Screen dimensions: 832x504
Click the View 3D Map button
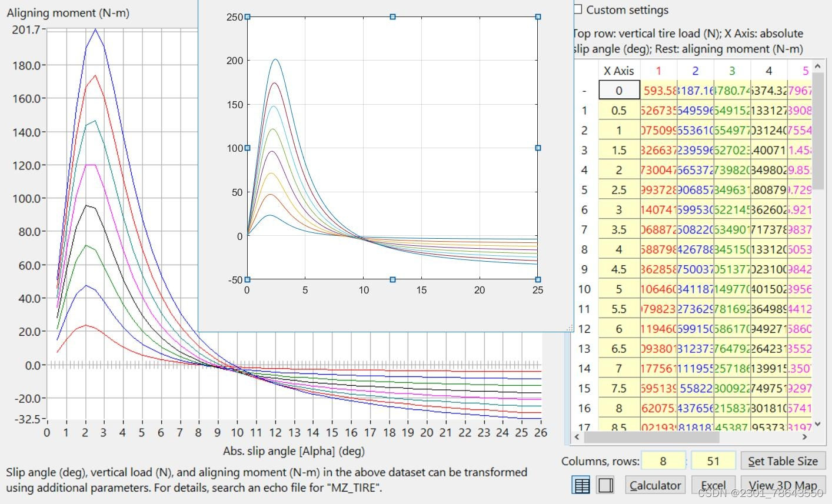[x=783, y=486]
